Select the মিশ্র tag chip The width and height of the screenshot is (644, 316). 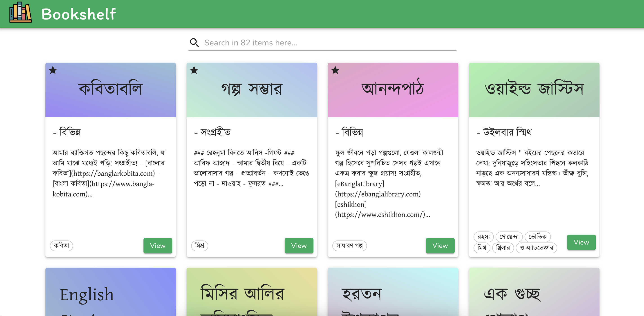tap(199, 246)
